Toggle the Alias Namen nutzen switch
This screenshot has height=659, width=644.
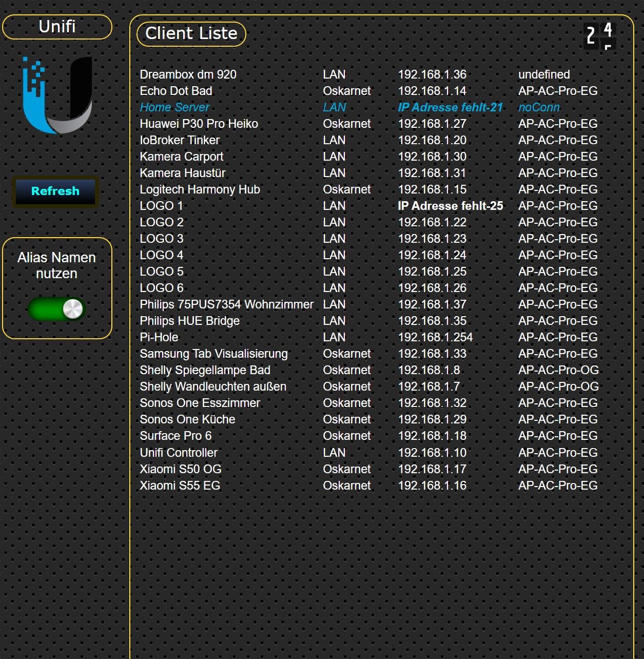tap(56, 309)
